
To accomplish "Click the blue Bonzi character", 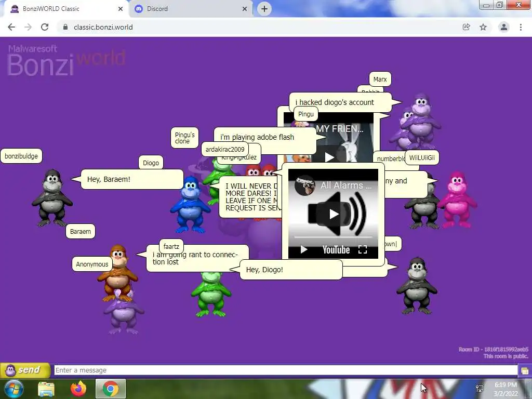I will click(190, 205).
